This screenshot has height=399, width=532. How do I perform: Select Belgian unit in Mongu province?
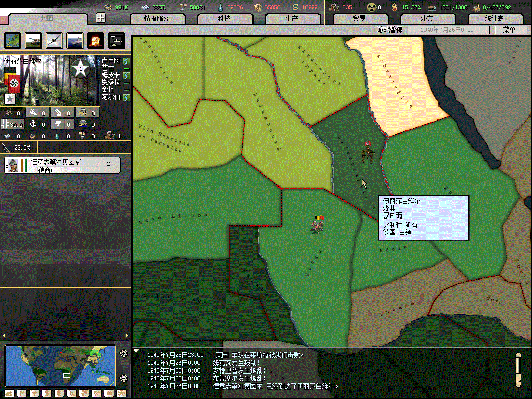coord(317,224)
